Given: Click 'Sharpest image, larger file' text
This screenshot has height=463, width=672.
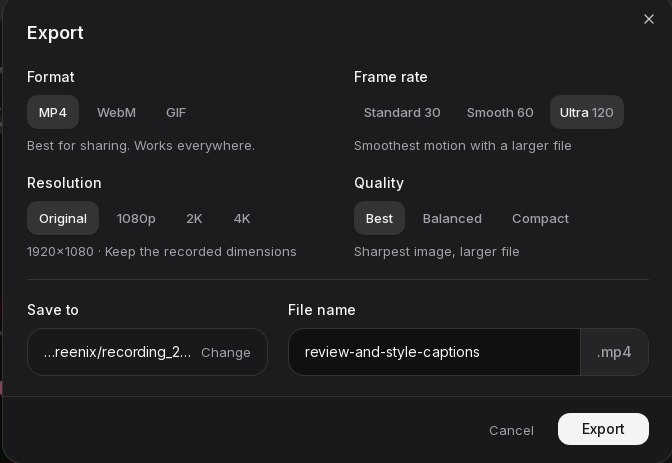Looking at the screenshot, I should tap(437, 252).
